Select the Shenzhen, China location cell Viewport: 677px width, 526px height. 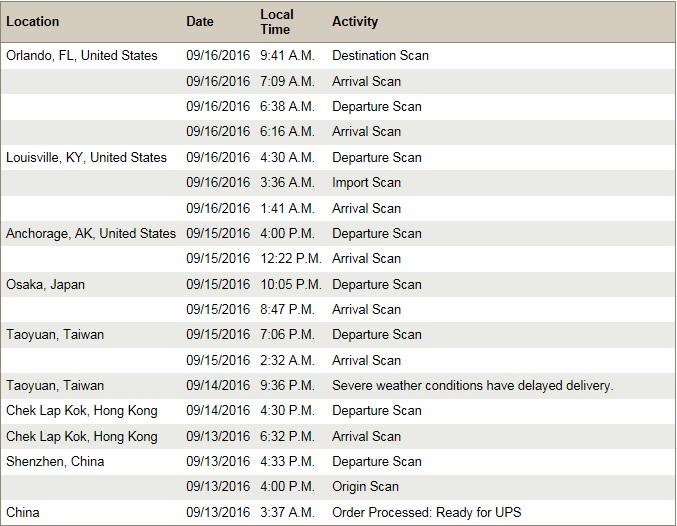pyautogui.click(x=55, y=462)
